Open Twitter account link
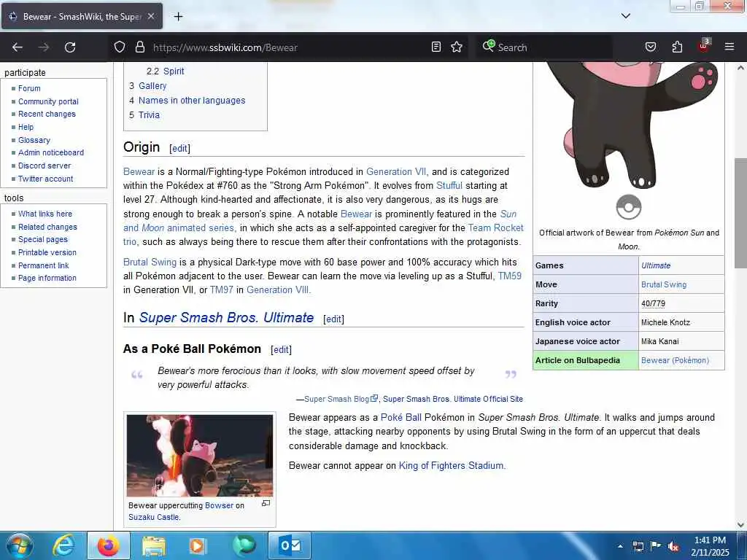This screenshot has width=747, height=560. 46,179
